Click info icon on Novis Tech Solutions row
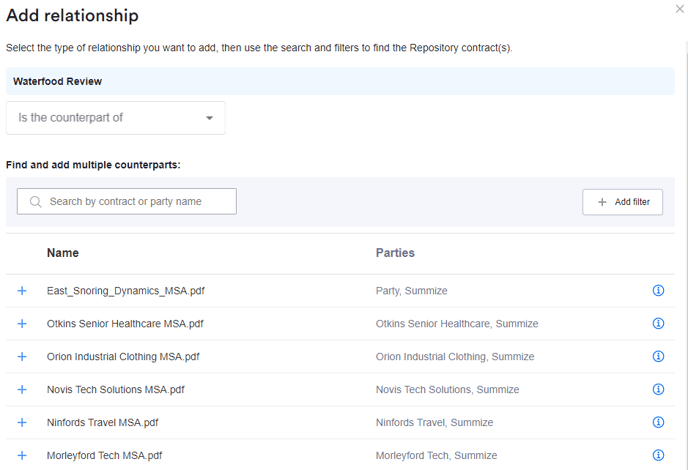 pyautogui.click(x=658, y=390)
